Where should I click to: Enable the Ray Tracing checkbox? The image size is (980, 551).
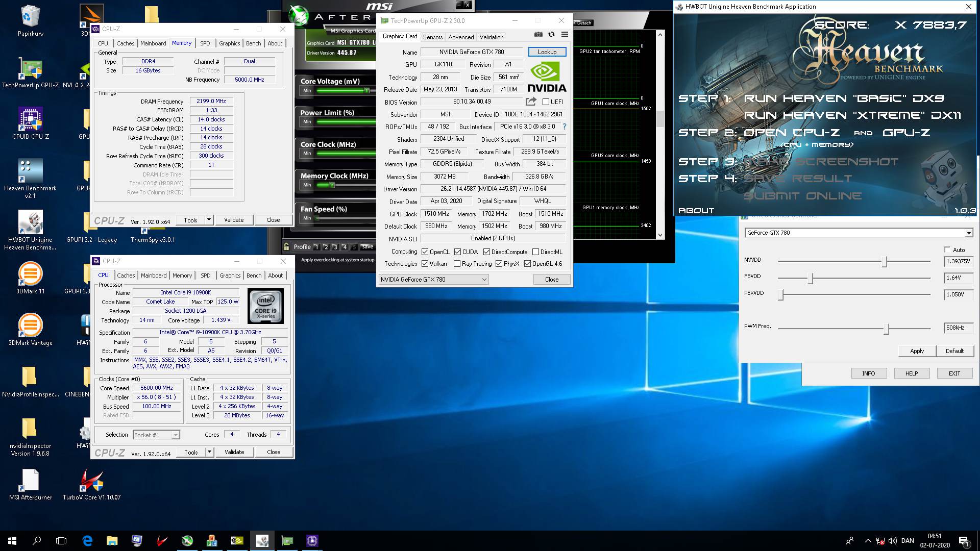pyautogui.click(x=457, y=264)
